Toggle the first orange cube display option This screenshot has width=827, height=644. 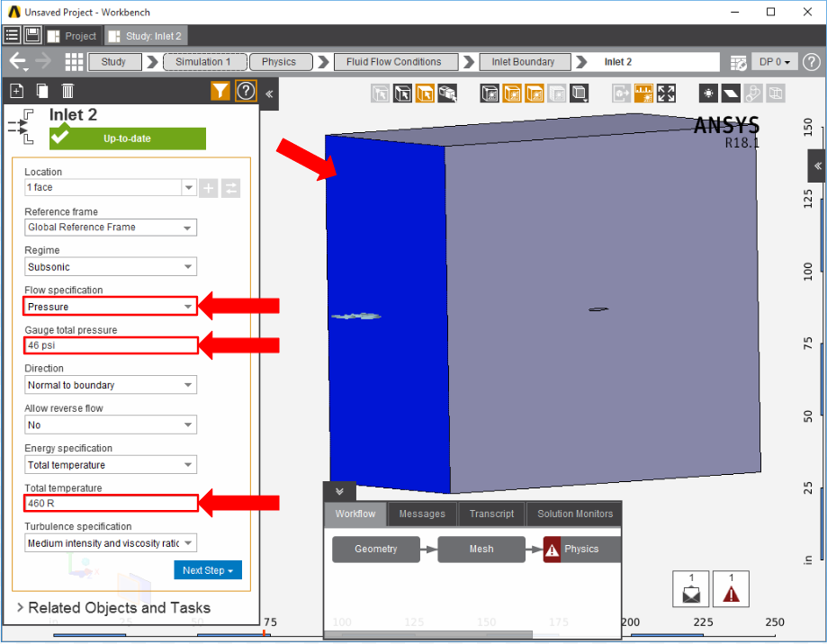pyautogui.click(x=512, y=94)
